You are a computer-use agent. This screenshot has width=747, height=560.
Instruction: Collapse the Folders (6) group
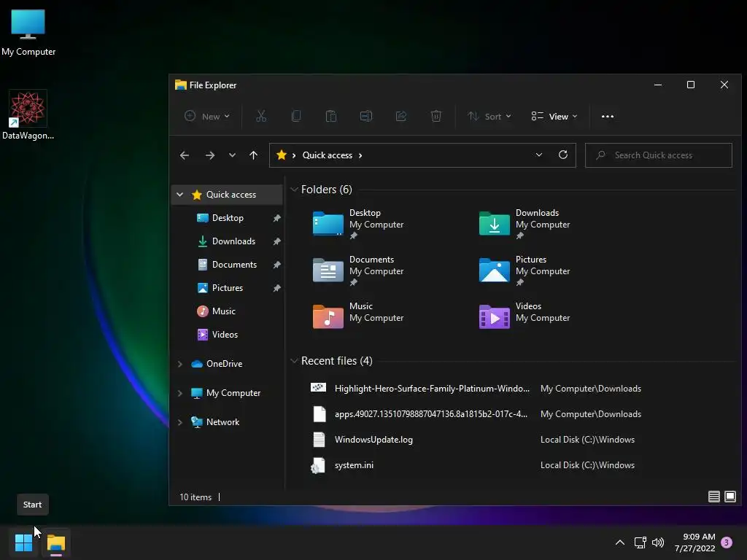[x=294, y=190]
